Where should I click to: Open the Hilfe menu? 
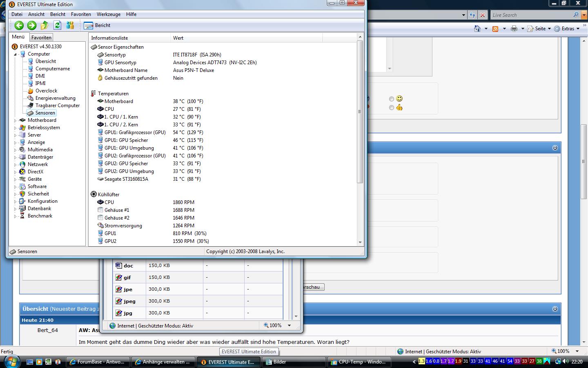131,14
